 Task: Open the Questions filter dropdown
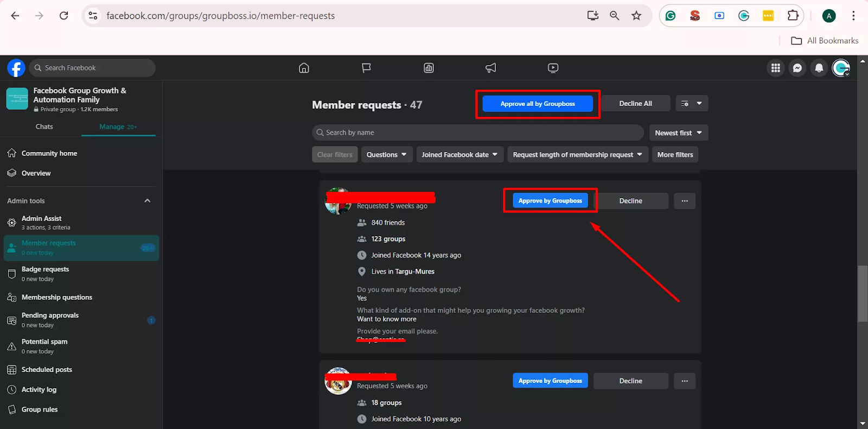pyautogui.click(x=387, y=155)
